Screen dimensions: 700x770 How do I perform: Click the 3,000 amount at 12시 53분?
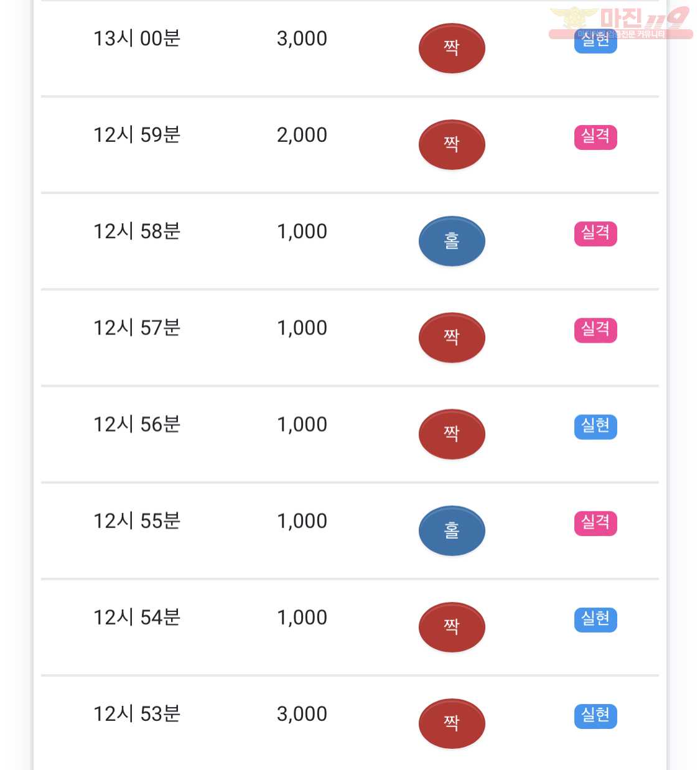[302, 714]
